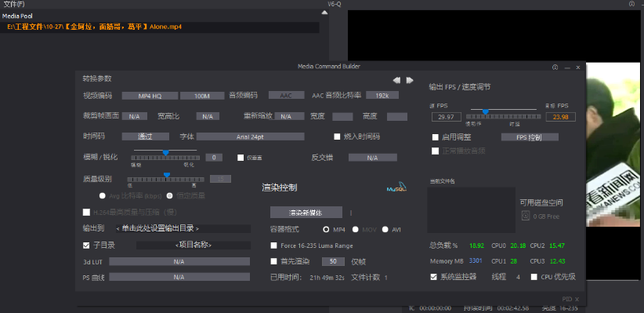
Task: Click the quality level value box showing 15
Action: point(221,179)
